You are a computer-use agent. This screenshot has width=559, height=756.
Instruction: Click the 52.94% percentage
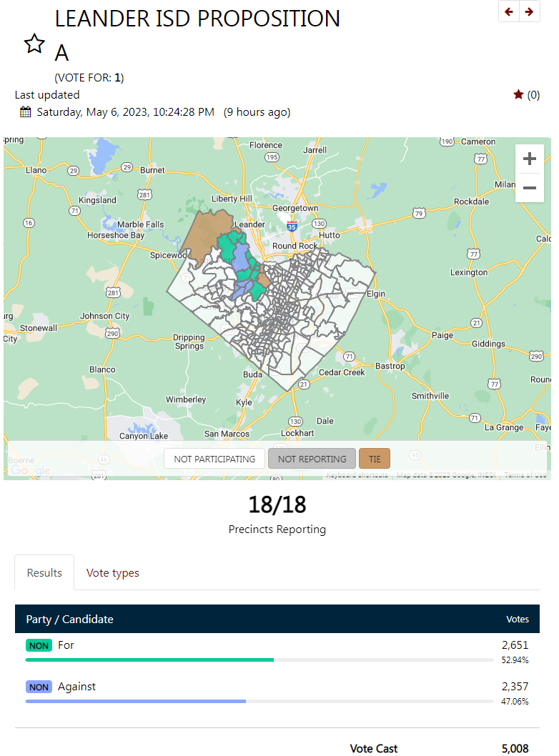click(515, 660)
